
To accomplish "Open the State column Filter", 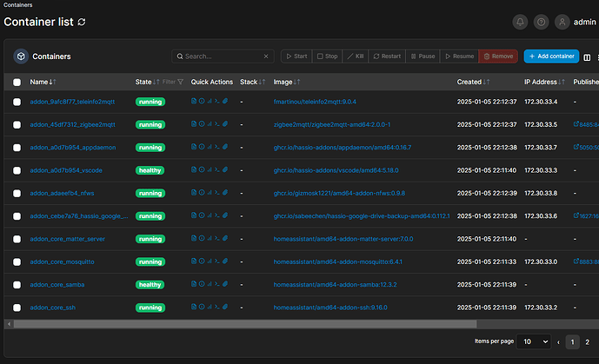I will (x=173, y=82).
